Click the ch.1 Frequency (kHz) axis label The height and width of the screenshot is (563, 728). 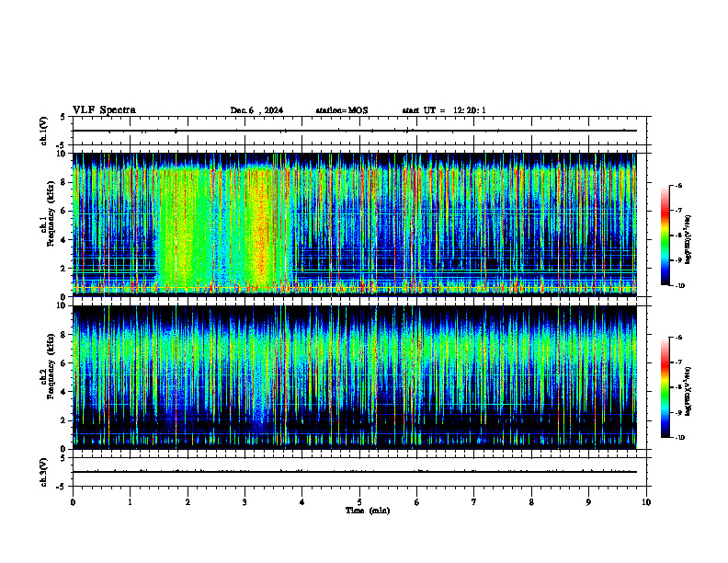tap(48, 212)
